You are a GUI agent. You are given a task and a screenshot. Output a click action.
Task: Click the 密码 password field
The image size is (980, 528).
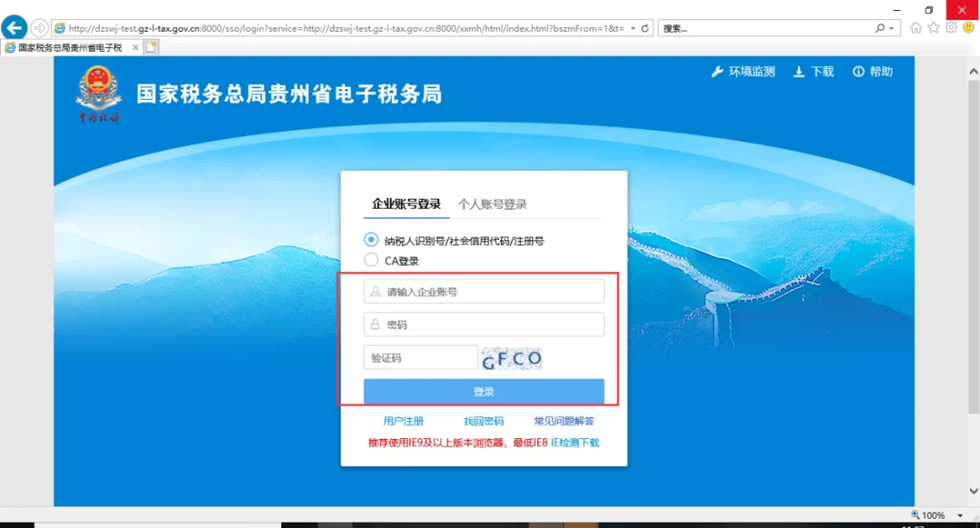(x=484, y=324)
